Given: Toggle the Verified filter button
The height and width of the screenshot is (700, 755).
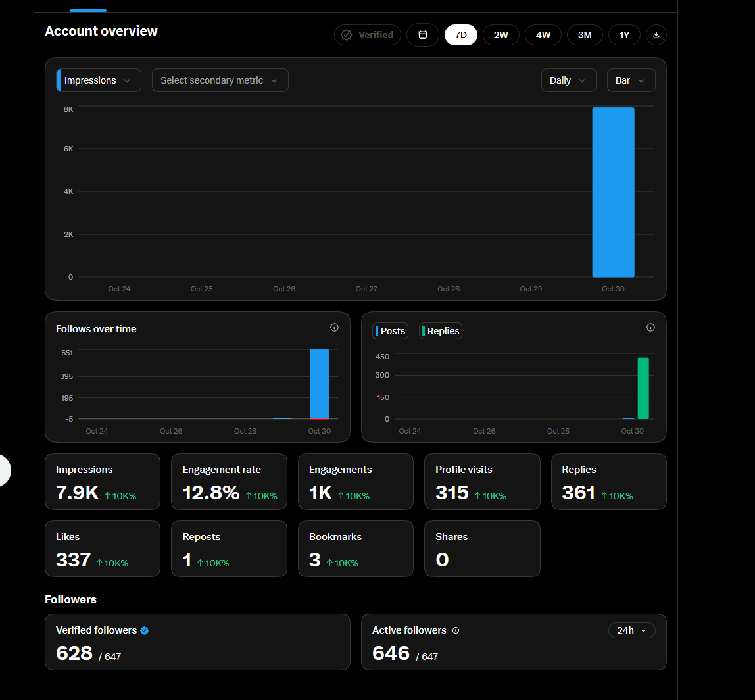Looking at the screenshot, I should (x=368, y=35).
